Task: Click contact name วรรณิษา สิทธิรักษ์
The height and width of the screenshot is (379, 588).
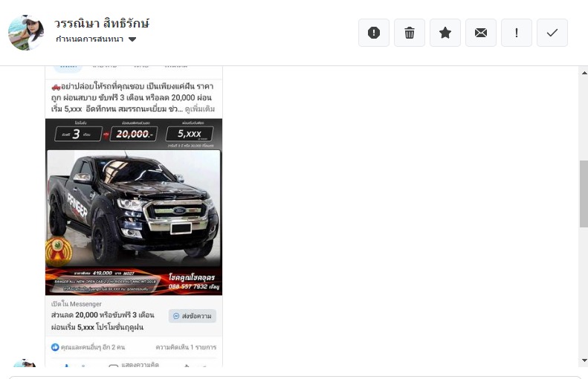Action: click(x=102, y=23)
